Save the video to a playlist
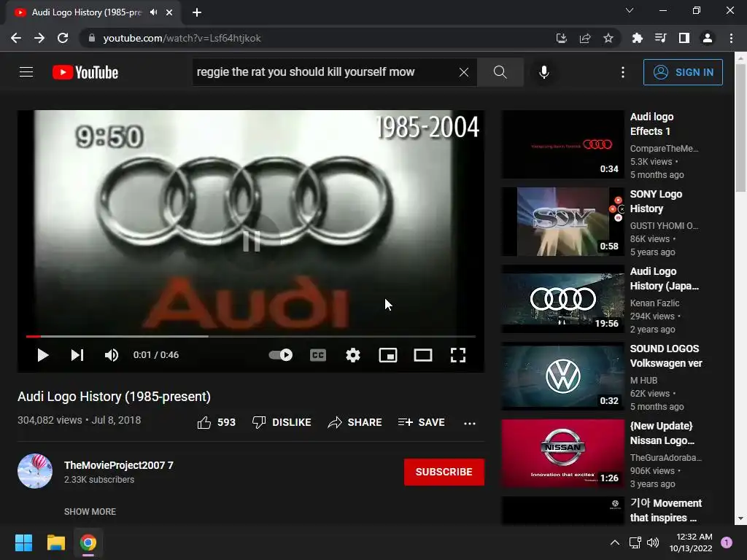Image resolution: width=747 pixels, height=560 pixels. pyautogui.click(x=422, y=422)
